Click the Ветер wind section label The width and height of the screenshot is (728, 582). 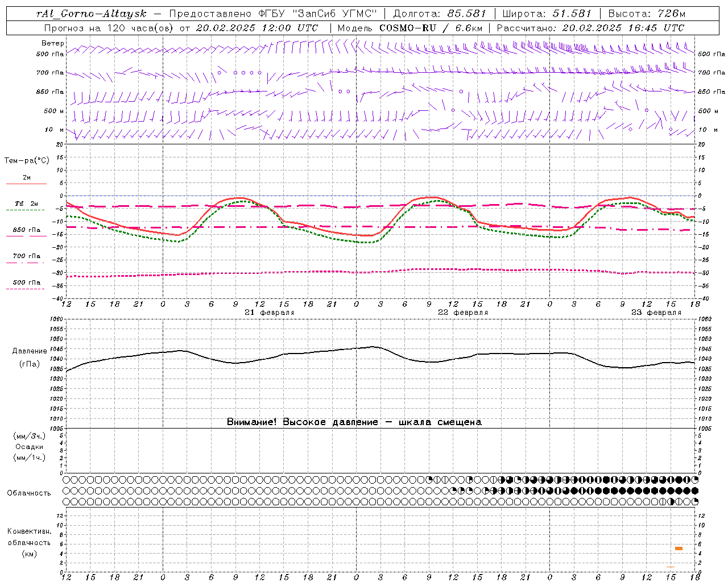tap(53, 43)
